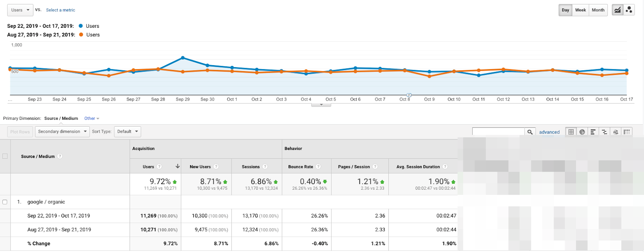Select the pie chart percentage view
The width and height of the screenshot is (644, 252).
tap(582, 132)
